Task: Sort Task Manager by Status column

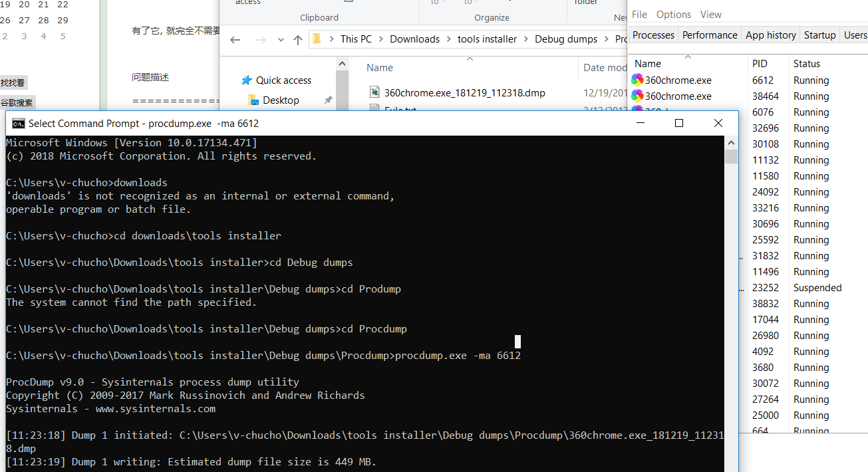Action: coord(806,64)
